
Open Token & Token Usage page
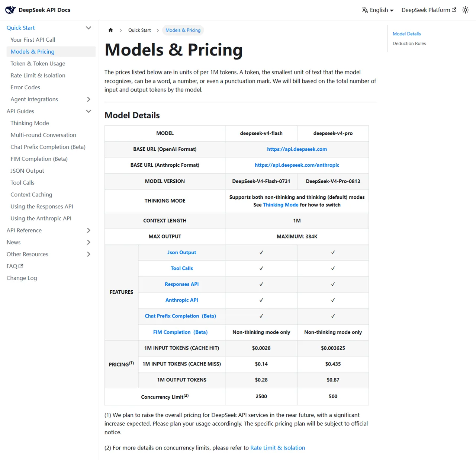click(38, 64)
